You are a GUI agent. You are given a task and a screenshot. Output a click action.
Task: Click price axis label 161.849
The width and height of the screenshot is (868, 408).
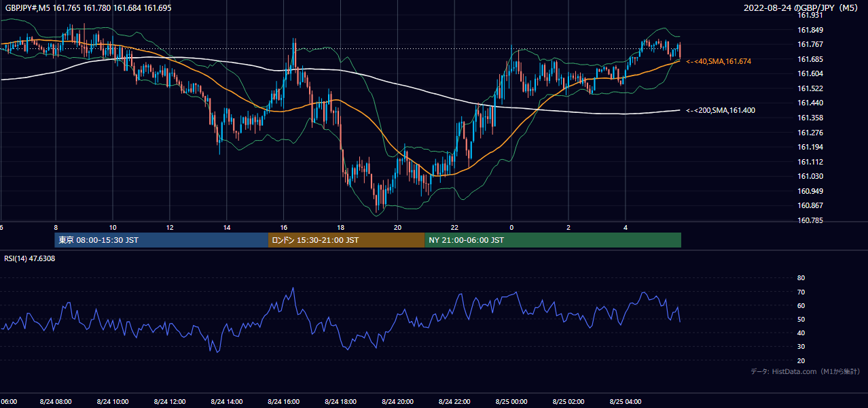pos(810,30)
